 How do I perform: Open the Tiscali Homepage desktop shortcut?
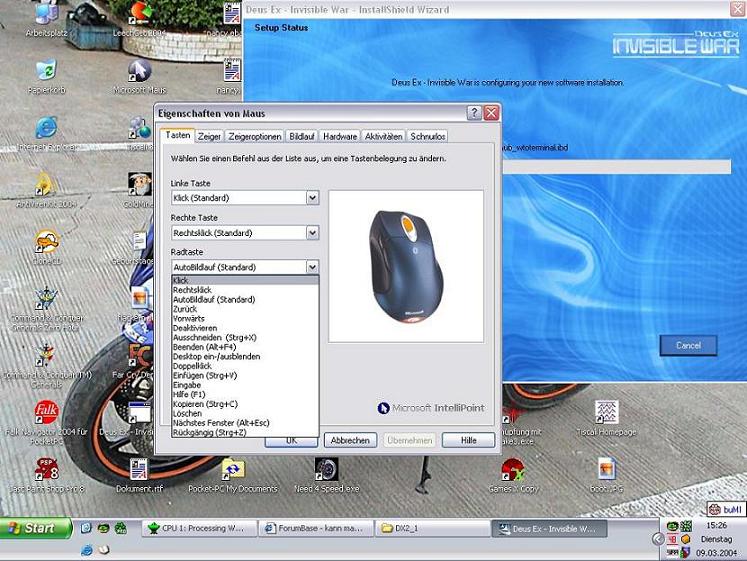point(606,418)
